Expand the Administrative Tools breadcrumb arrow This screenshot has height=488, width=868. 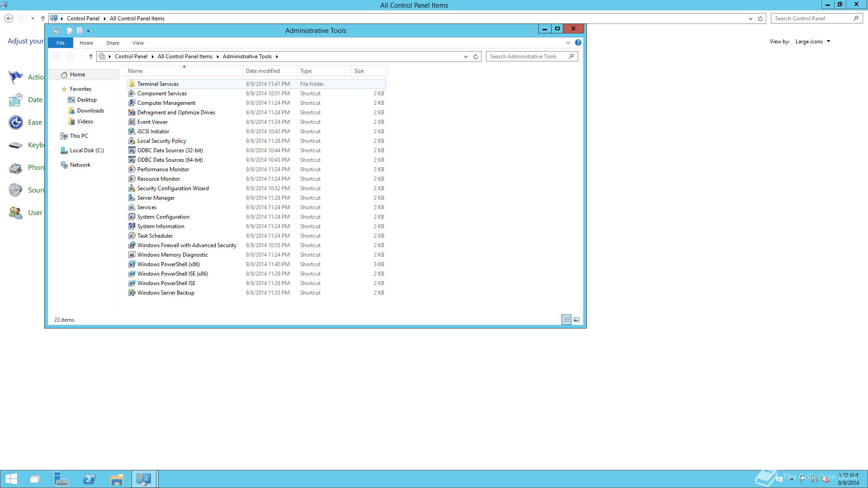[277, 56]
